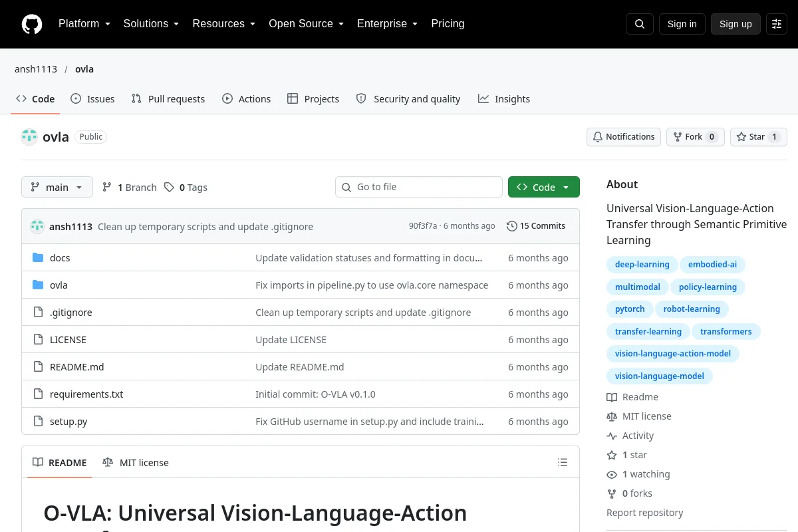The image size is (798, 532).
Task: Open the robot-learning topic tag
Action: click(692, 309)
